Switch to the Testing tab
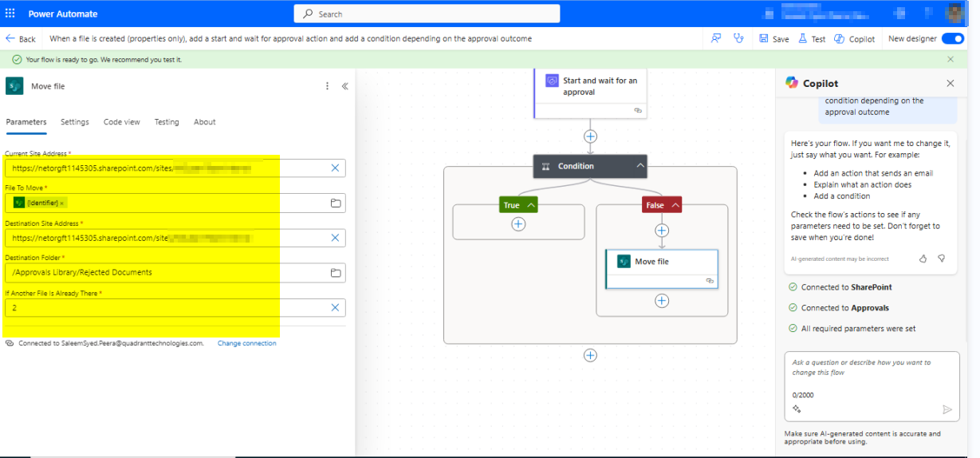Viewport: 980px width, 458px height. pyautogui.click(x=167, y=122)
